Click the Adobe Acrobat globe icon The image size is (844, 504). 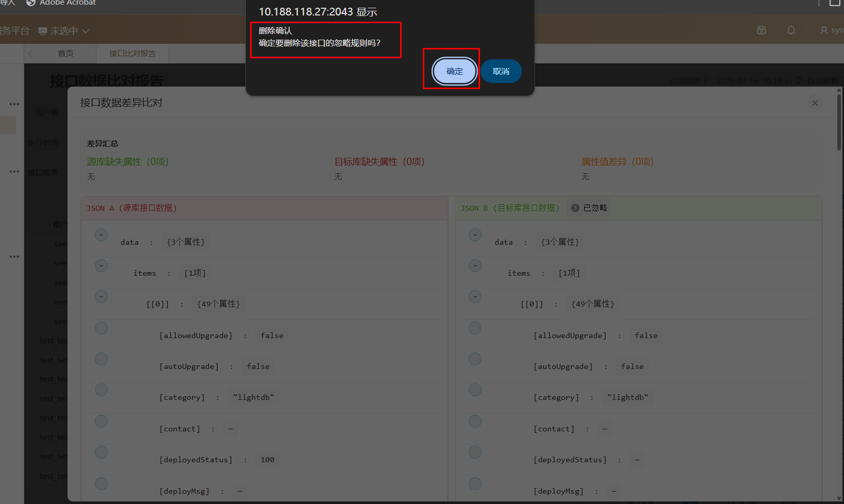(31, 3)
